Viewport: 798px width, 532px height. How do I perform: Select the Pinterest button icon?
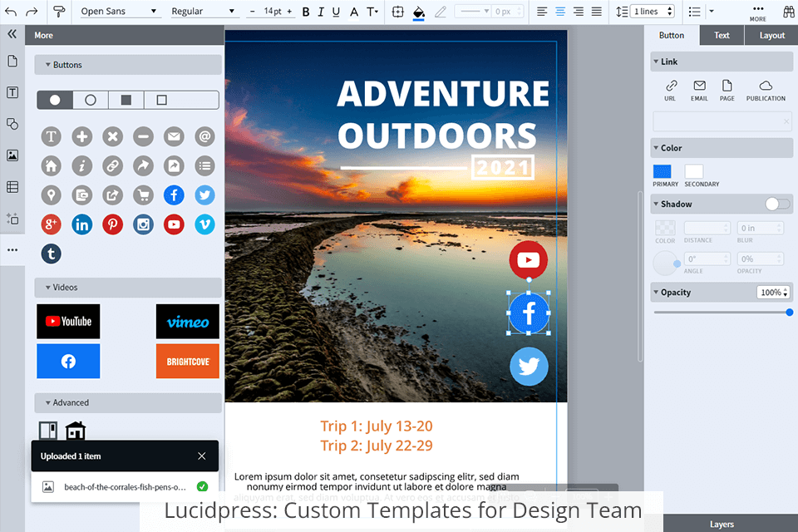[112, 224]
